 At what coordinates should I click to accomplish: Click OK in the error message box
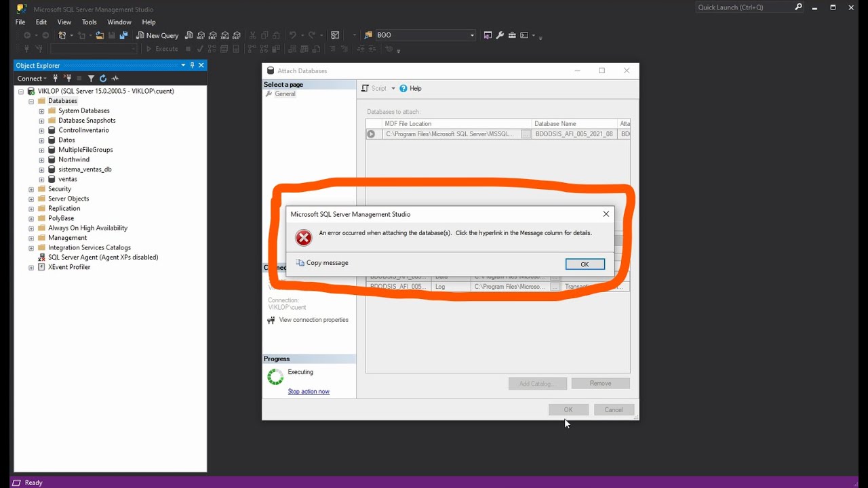(585, 264)
